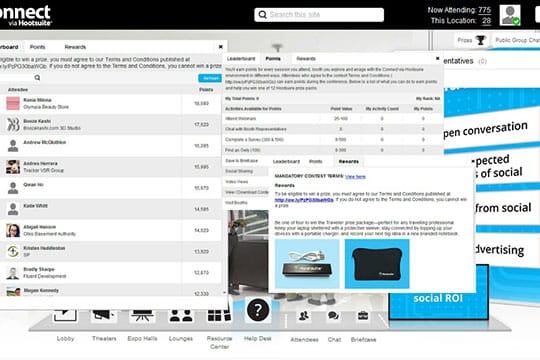Click the 'My Activity Count' column header
The image size is (540, 360).
tap(382, 109)
